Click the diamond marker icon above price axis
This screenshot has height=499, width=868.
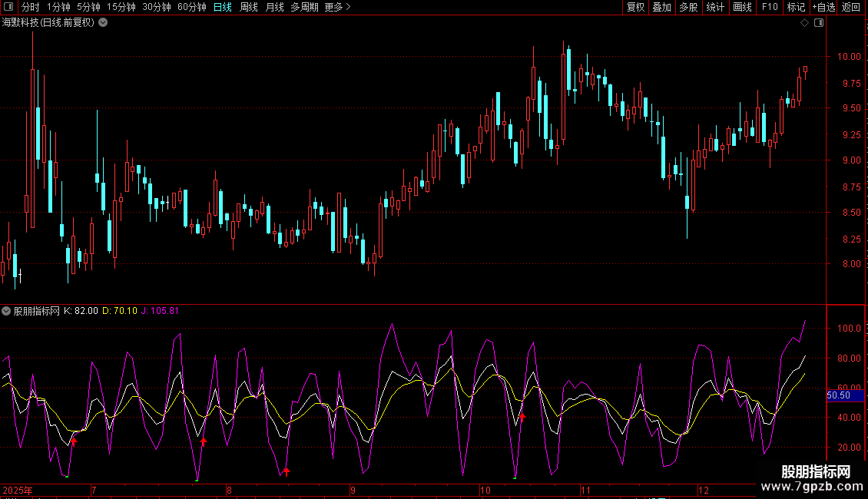point(804,23)
